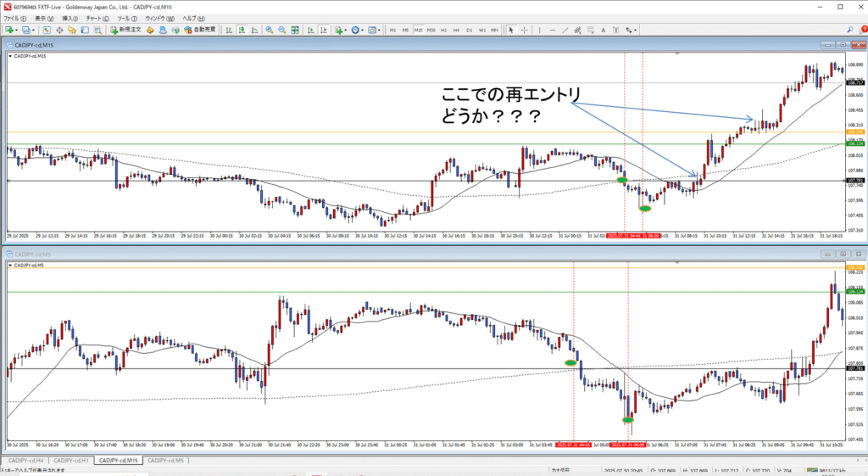Zoom in on the chart
This screenshot has width=868, height=476.
[269, 30]
